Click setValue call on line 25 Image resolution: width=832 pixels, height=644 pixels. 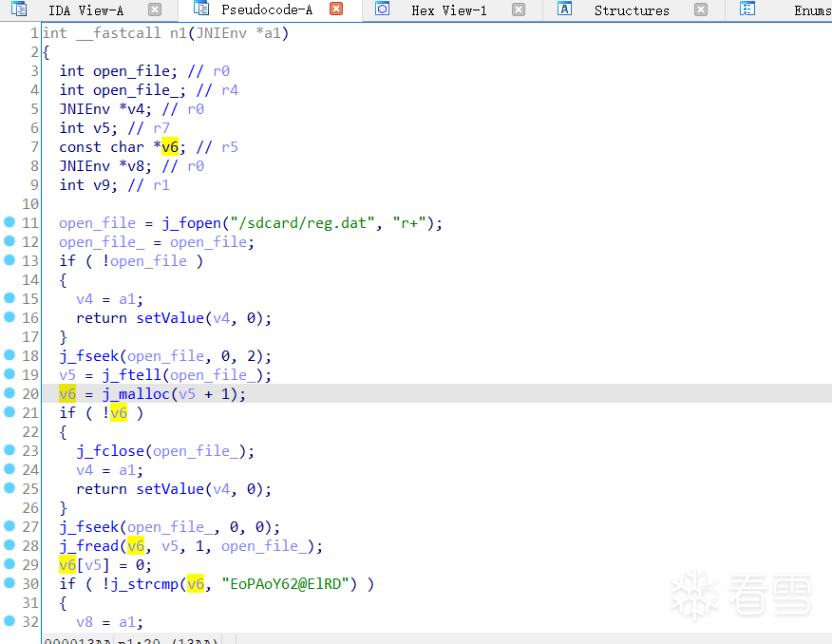pyautogui.click(x=170, y=489)
